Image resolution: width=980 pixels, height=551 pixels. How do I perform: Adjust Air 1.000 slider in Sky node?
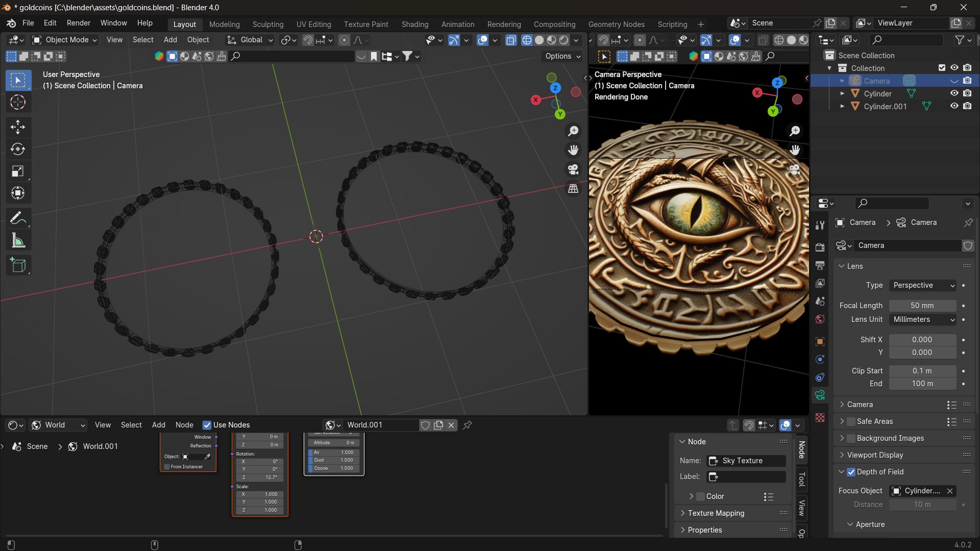point(334,453)
